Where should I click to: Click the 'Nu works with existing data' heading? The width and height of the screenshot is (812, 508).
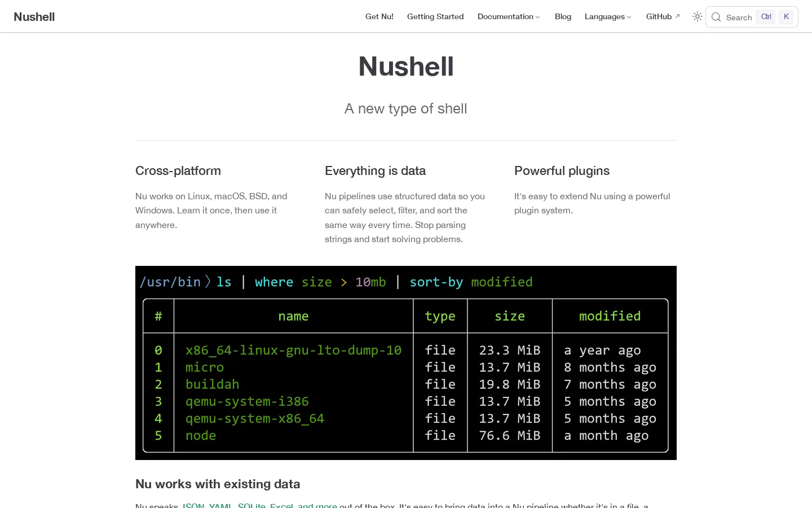[218, 484]
